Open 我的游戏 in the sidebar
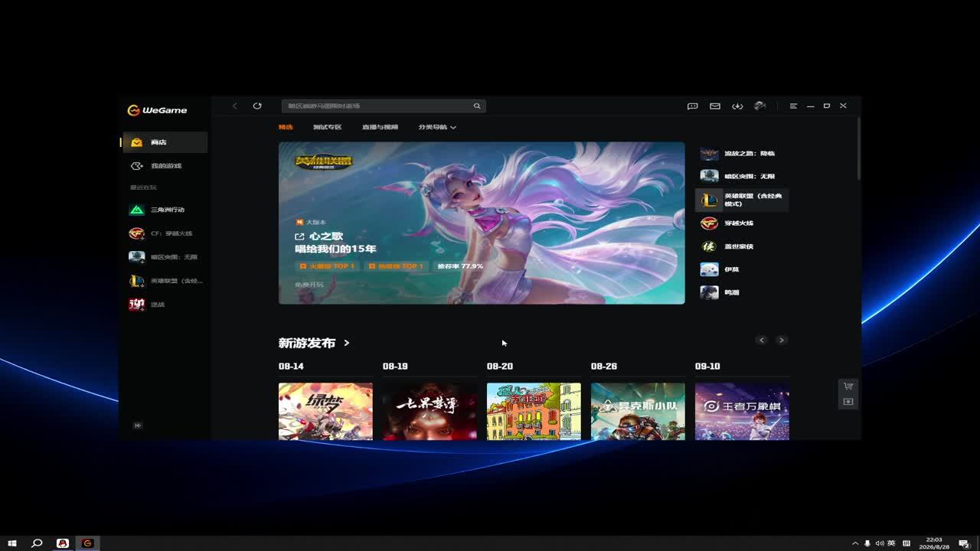This screenshot has width=980, height=551. coord(165,166)
